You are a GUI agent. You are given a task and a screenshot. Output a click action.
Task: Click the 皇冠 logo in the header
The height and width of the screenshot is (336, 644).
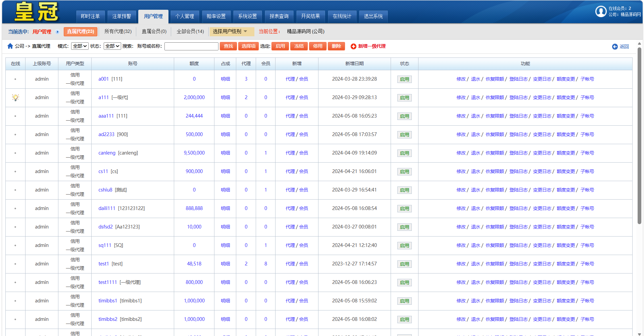pyautogui.click(x=36, y=12)
